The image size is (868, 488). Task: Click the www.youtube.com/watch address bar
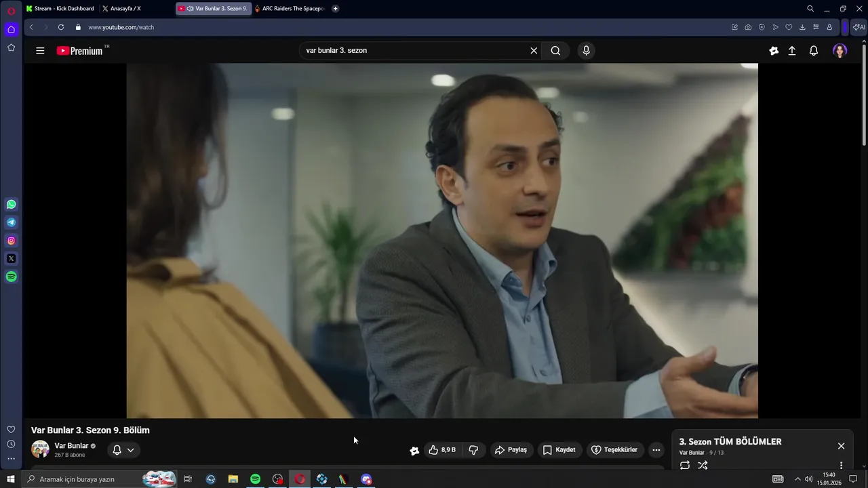[121, 27]
